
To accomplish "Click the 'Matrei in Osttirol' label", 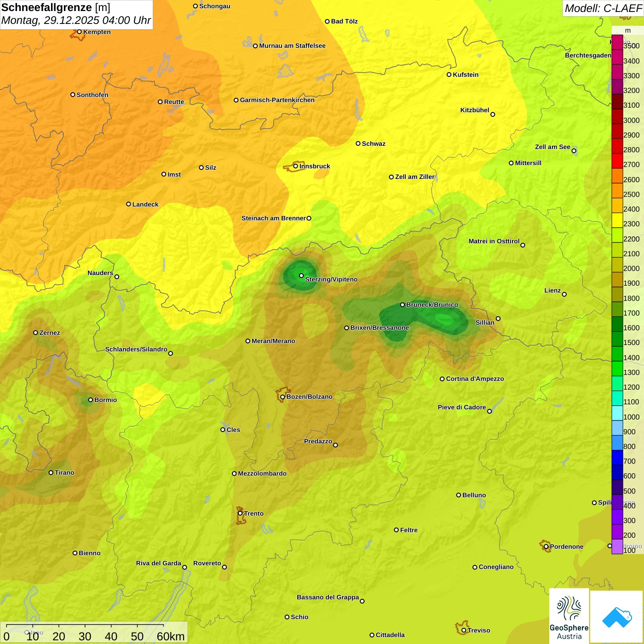I will 494,241.
